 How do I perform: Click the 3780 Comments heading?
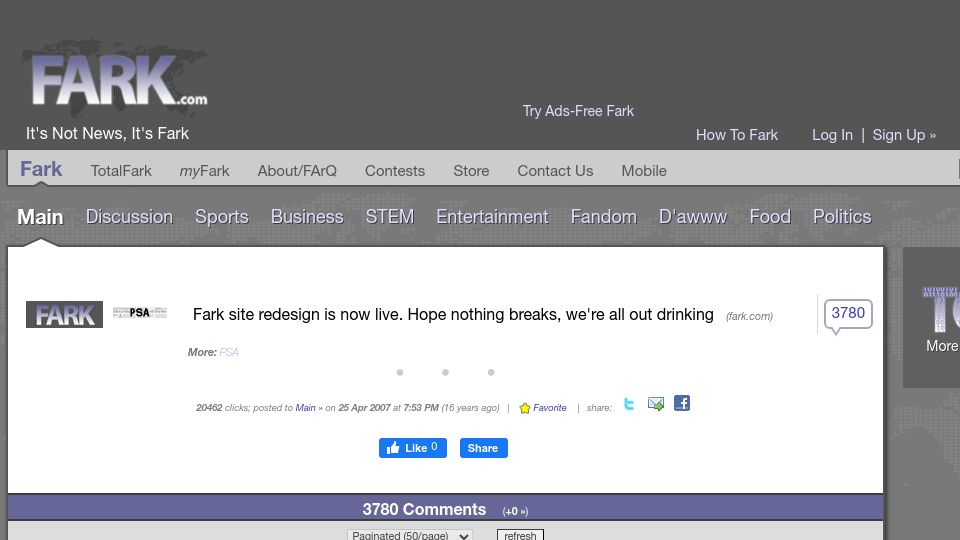424,509
